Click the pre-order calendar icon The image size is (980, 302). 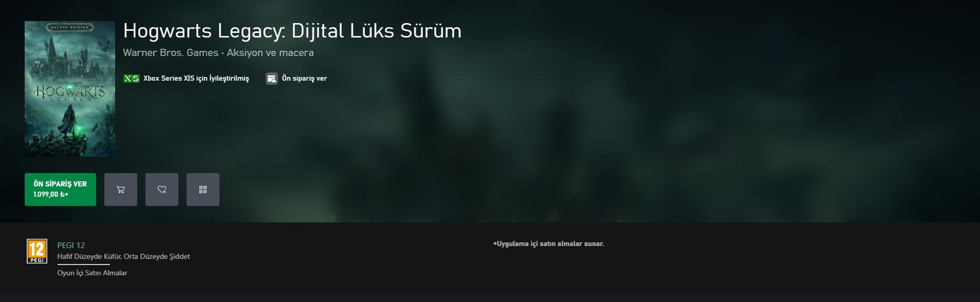[272, 79]
